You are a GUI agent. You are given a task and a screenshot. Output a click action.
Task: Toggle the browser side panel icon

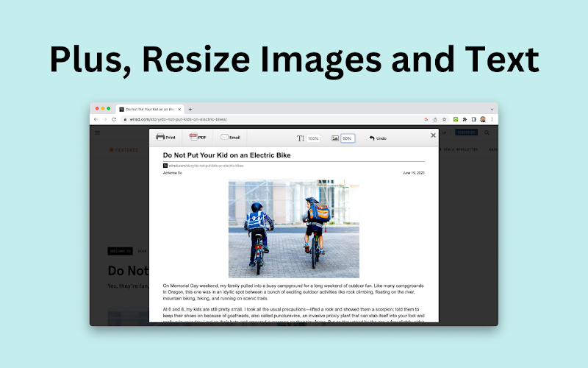[x=473, y=119]
